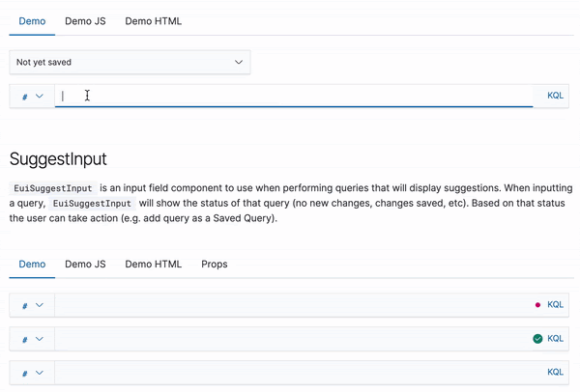The image size is (580, 392).
Task: Open the top Demo HTML tab
Action: (153, 21)
